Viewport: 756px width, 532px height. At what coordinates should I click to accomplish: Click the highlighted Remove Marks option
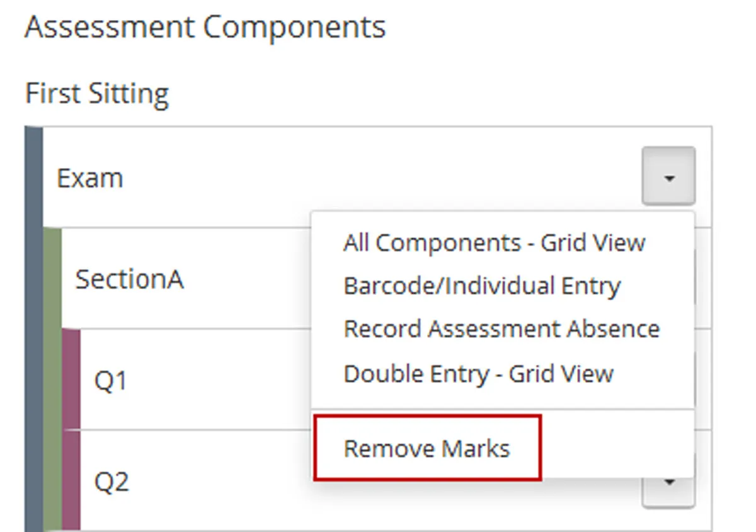(426, 448)
